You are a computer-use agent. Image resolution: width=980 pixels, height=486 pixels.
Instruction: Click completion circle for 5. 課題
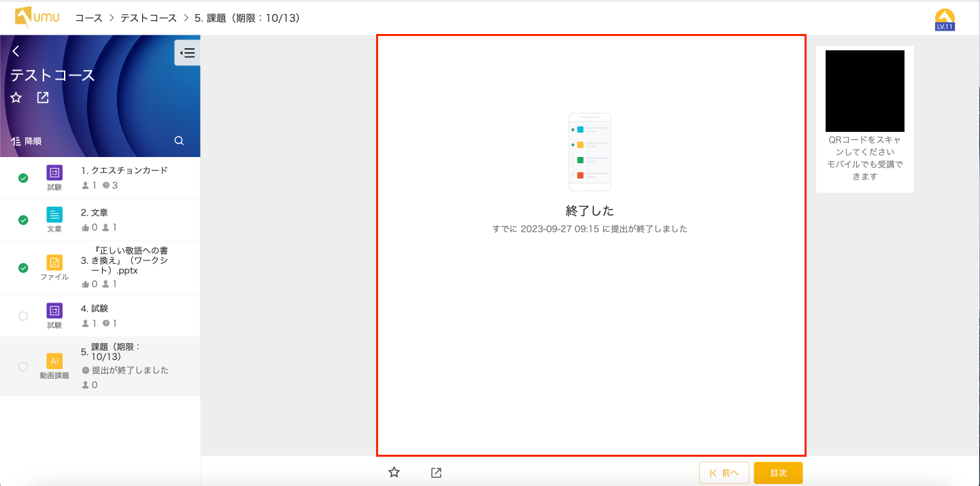(x=23, y=366)
